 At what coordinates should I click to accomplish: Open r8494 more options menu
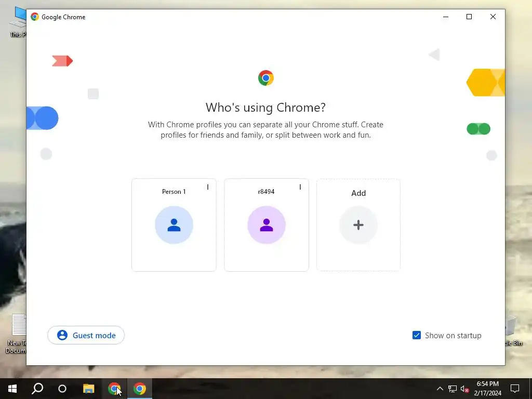[300, 187]
